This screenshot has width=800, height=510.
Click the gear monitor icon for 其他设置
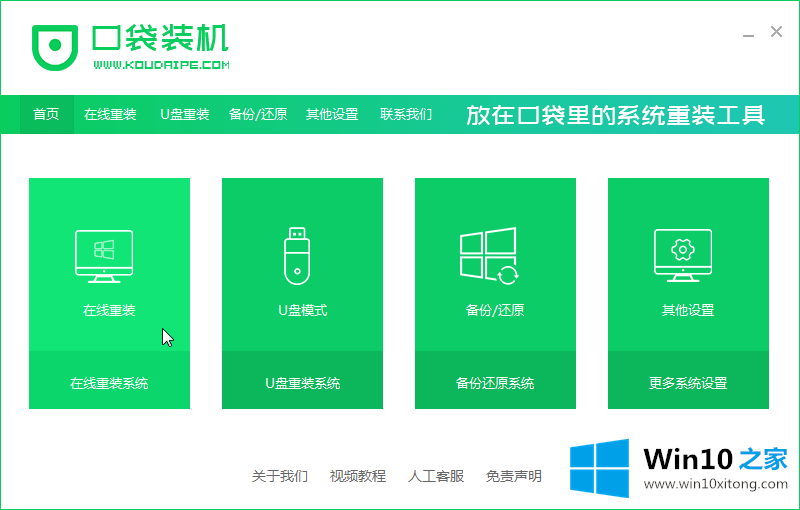click(683, 256)
